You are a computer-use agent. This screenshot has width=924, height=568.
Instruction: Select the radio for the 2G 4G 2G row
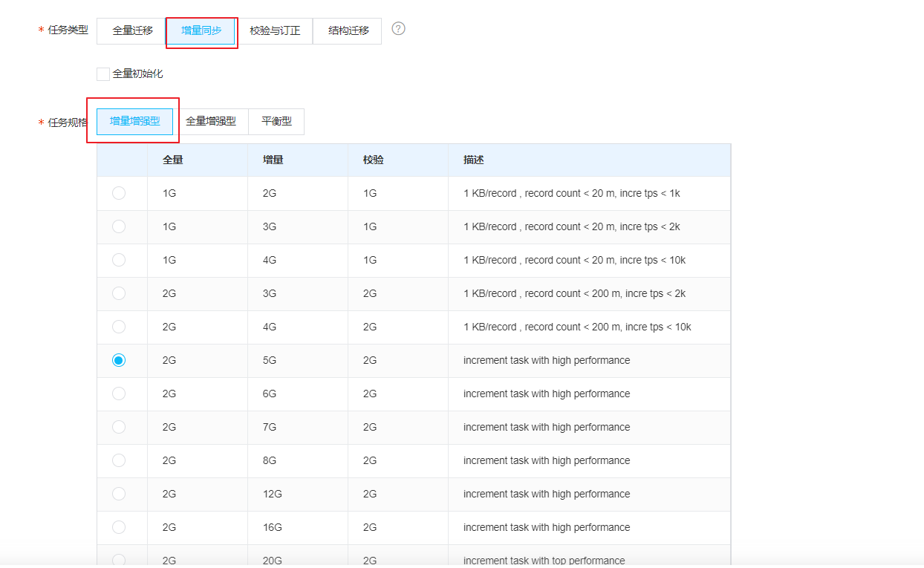point(119,327)
